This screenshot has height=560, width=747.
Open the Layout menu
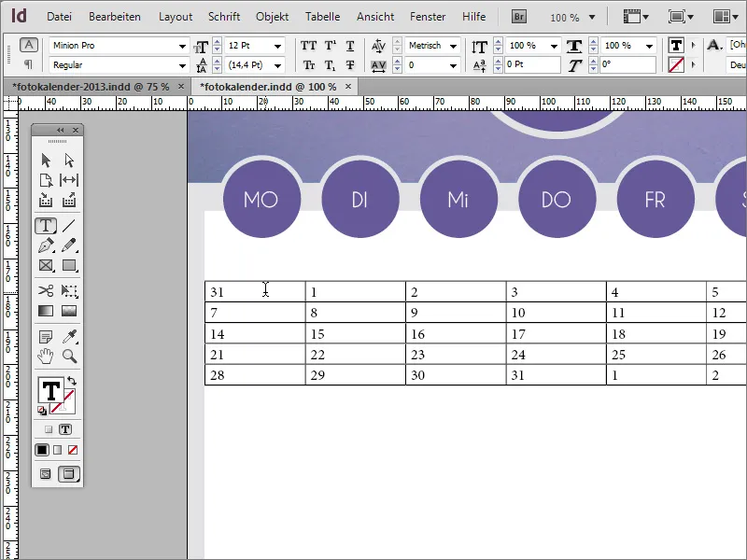coord(176,17)
